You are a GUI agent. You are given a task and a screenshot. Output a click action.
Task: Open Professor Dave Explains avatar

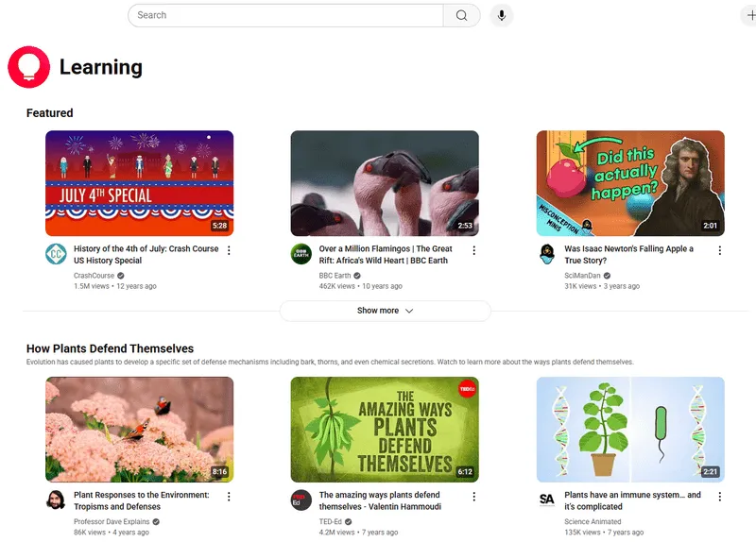[56, 500]
